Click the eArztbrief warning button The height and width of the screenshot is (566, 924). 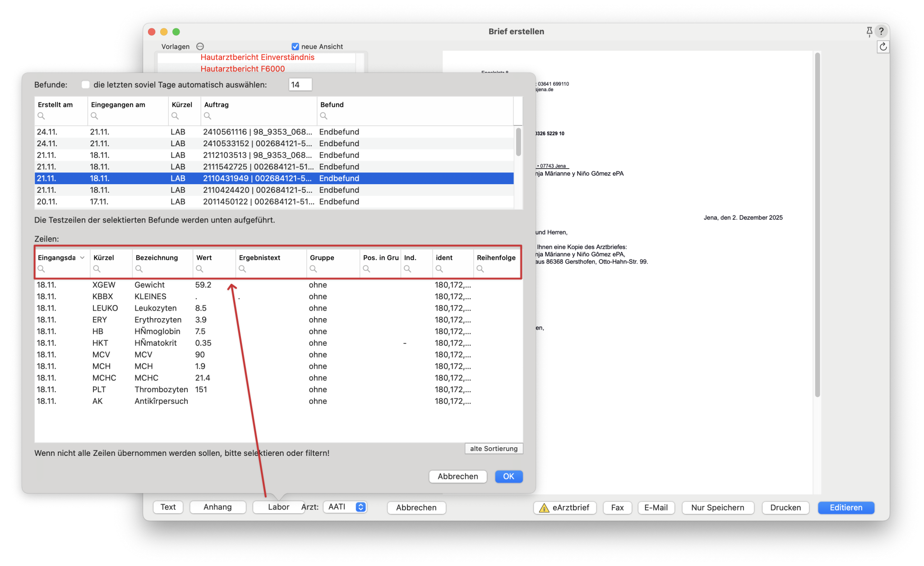click(x=565, y=507)
